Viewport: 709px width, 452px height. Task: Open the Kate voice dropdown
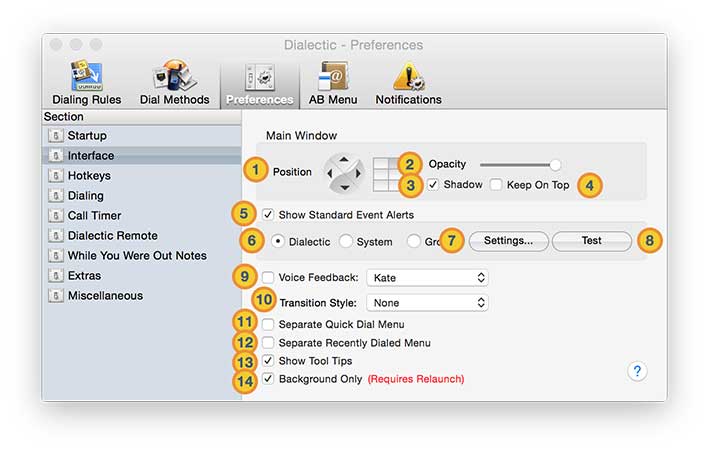click(x=427, y=278)
